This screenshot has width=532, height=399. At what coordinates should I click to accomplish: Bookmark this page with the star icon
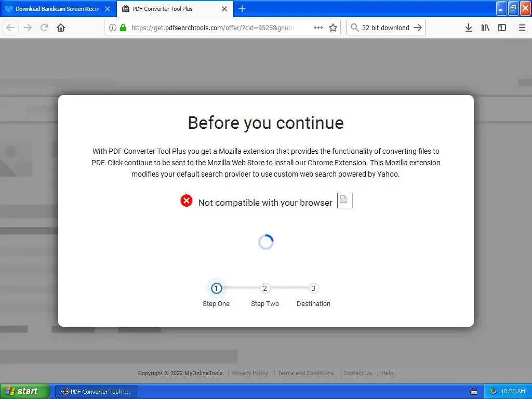click(333, 28)
